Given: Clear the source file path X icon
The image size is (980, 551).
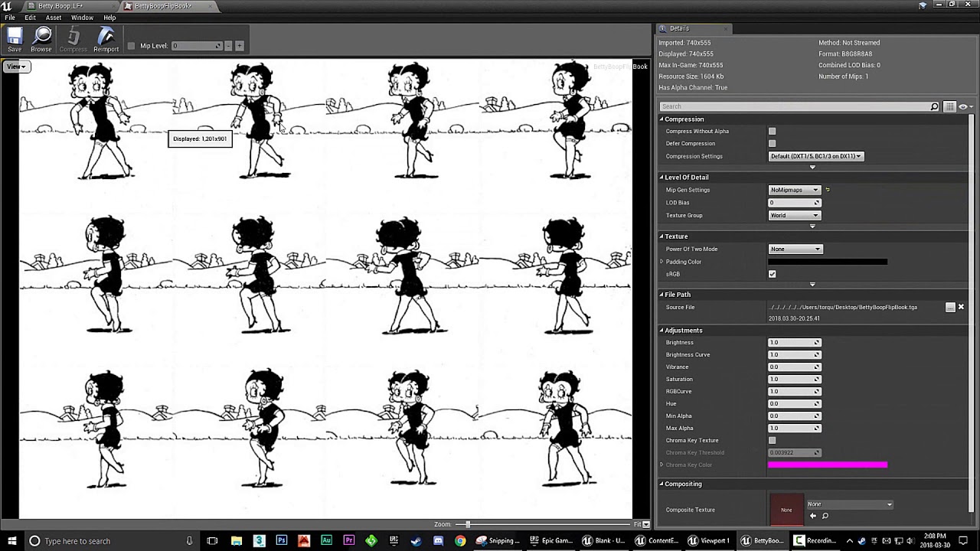Looking at the screenshot, I should [961, 307].
